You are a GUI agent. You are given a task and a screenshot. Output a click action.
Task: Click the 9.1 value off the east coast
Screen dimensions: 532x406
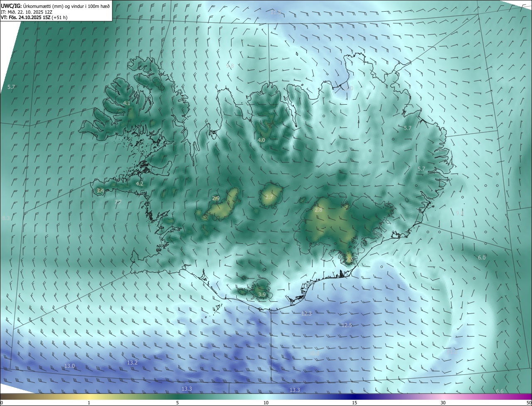(x=459, y=213)
